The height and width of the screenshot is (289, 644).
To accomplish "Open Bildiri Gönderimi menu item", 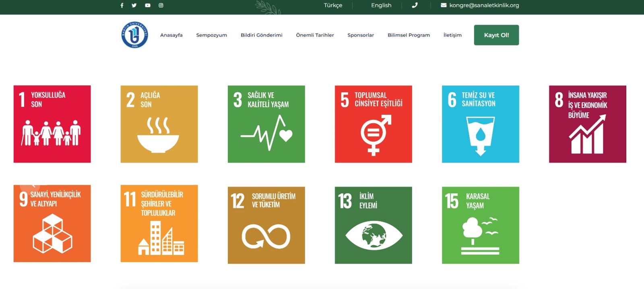I will click(x=262, y=35).
